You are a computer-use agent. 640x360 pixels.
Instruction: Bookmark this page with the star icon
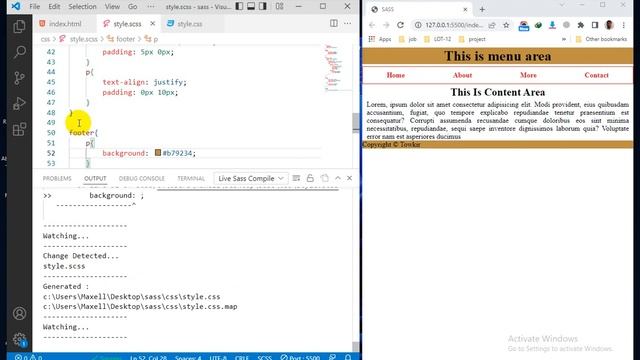click(506, 25)
